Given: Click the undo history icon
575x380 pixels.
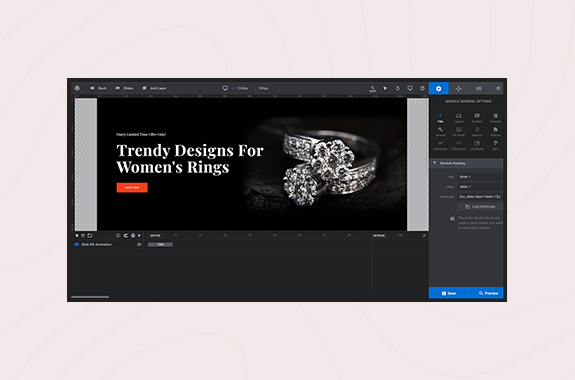Looking at the screenshot, I should [398, 88].
